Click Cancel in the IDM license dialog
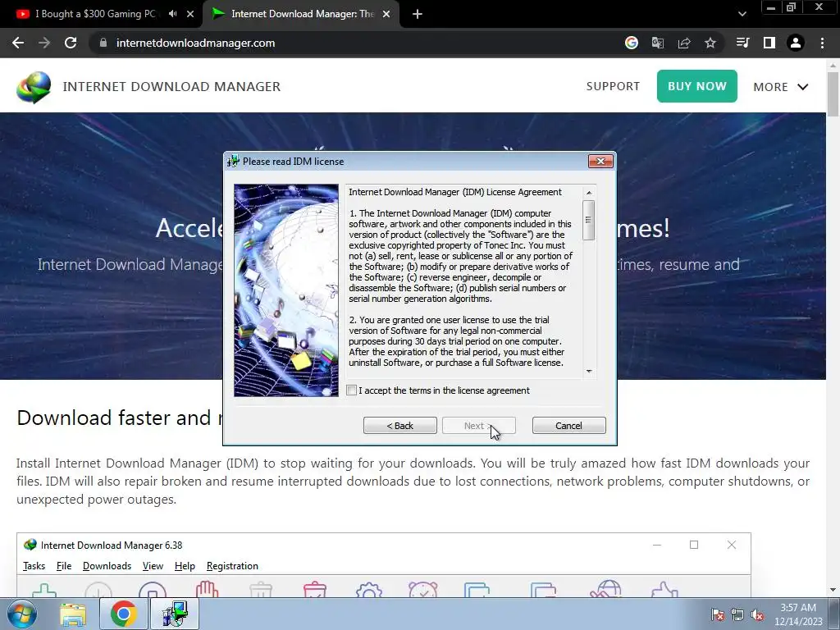The width and height of the screenshot is (840, 630). click(569, 426)
